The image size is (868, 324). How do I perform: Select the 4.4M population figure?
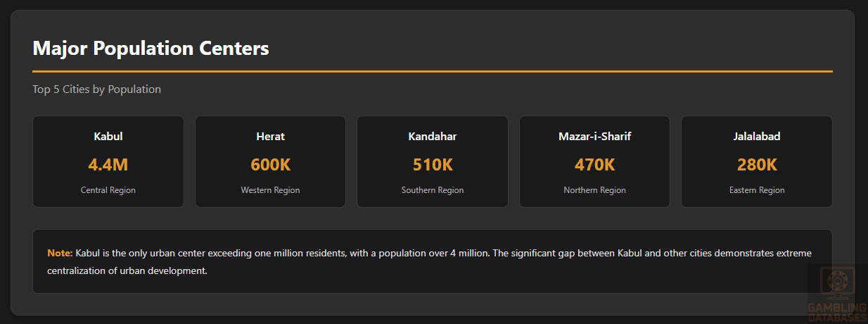click(x=108, y=165)
